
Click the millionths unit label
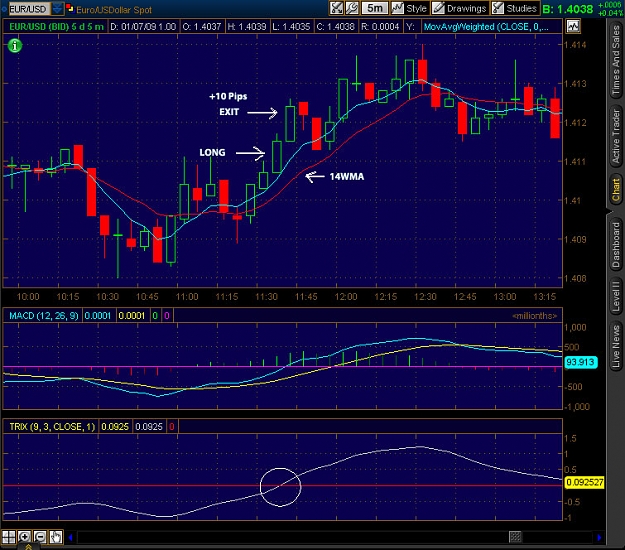coord(534,316)
